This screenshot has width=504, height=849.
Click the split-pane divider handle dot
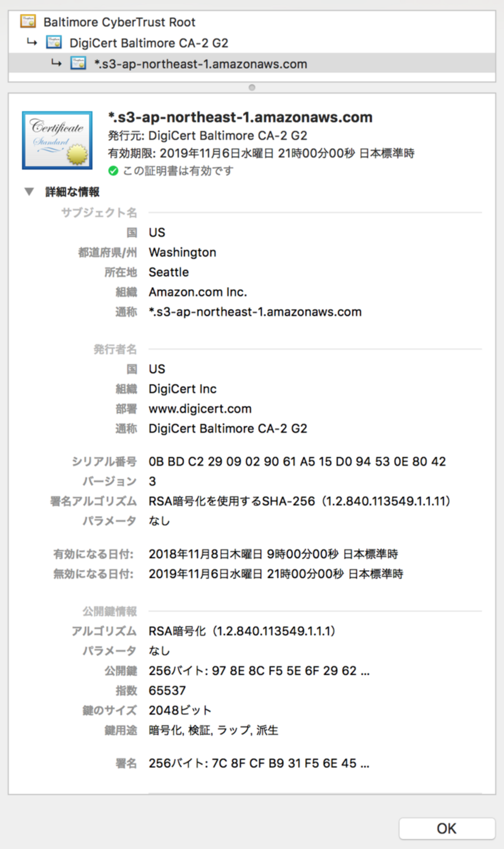pyautogui.click(x=252, y=87)
